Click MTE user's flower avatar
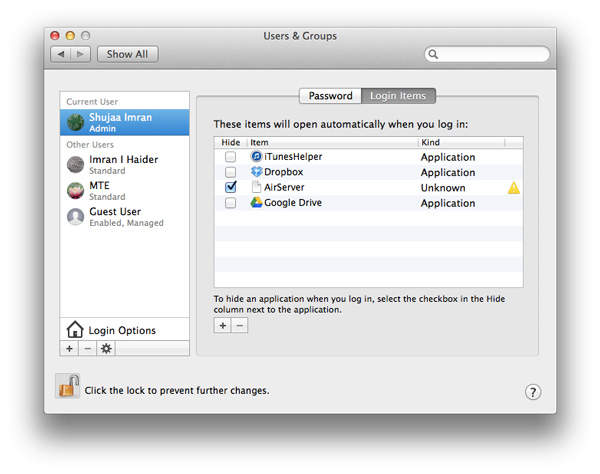 (x=75, y=191)
